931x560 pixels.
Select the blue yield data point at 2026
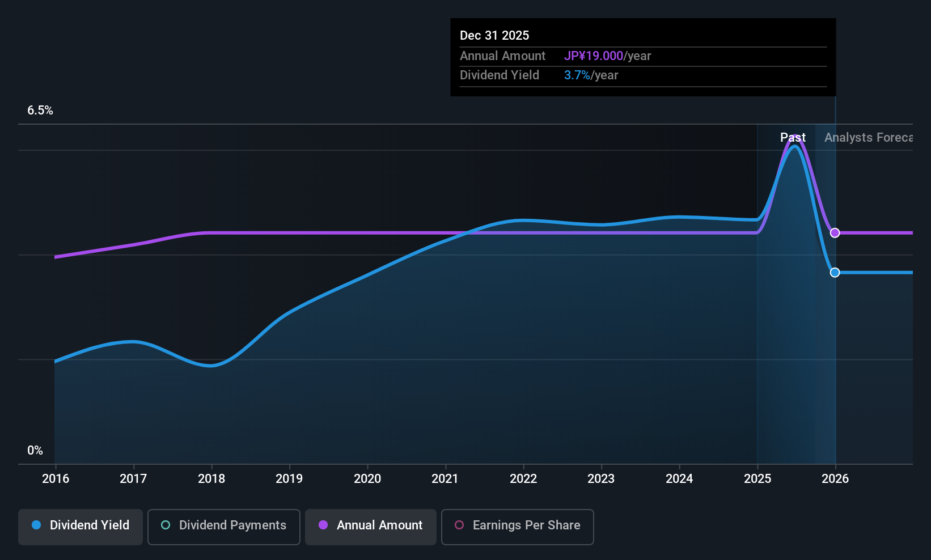835,273
